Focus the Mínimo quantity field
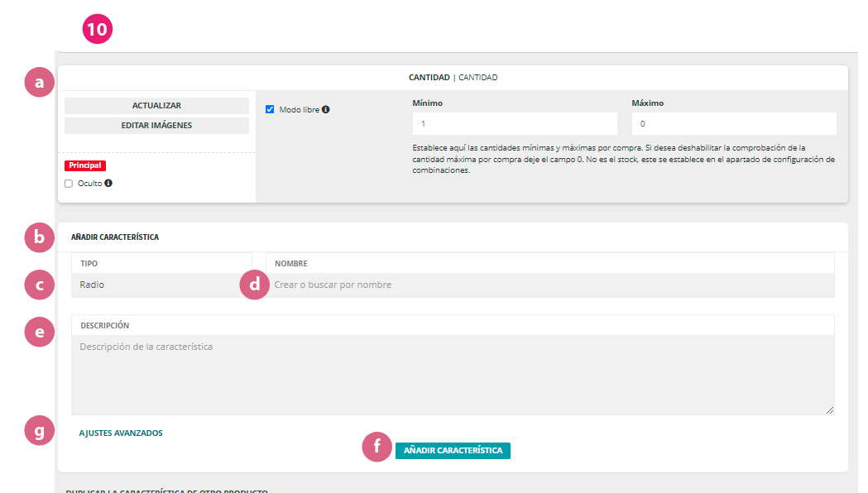This screenshot has width=868, height=493. coord(514,124)
